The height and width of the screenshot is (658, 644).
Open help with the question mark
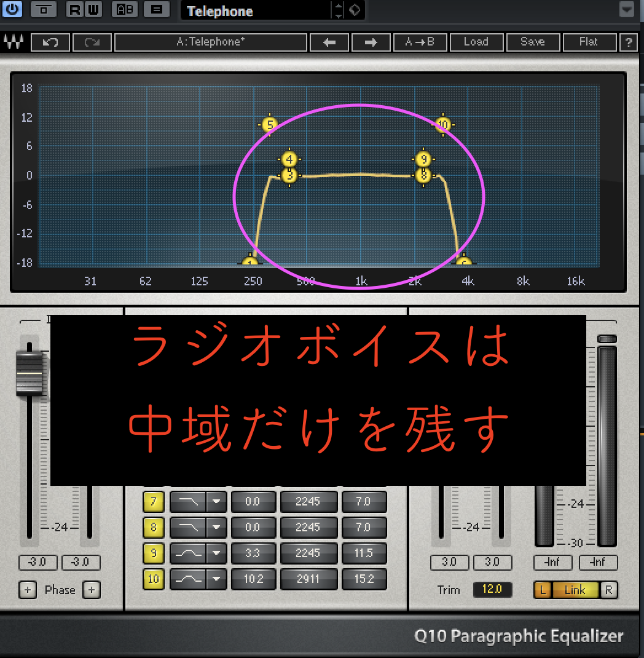628,42
